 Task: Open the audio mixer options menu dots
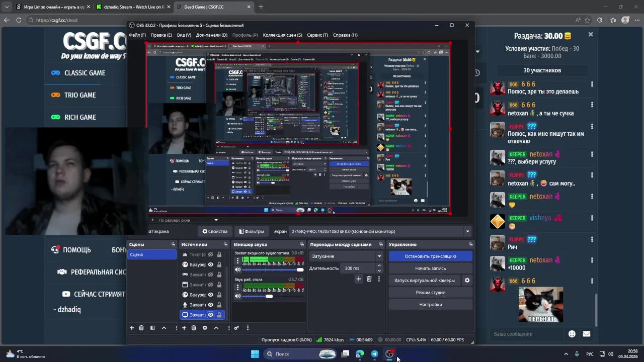click(x=248, y=328)
